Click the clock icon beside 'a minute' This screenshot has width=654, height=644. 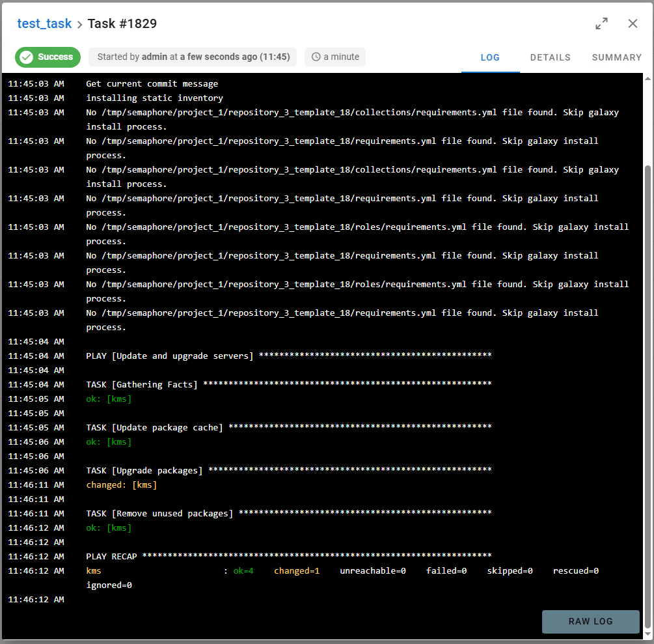pyautogui.click(x=316, y=57)
